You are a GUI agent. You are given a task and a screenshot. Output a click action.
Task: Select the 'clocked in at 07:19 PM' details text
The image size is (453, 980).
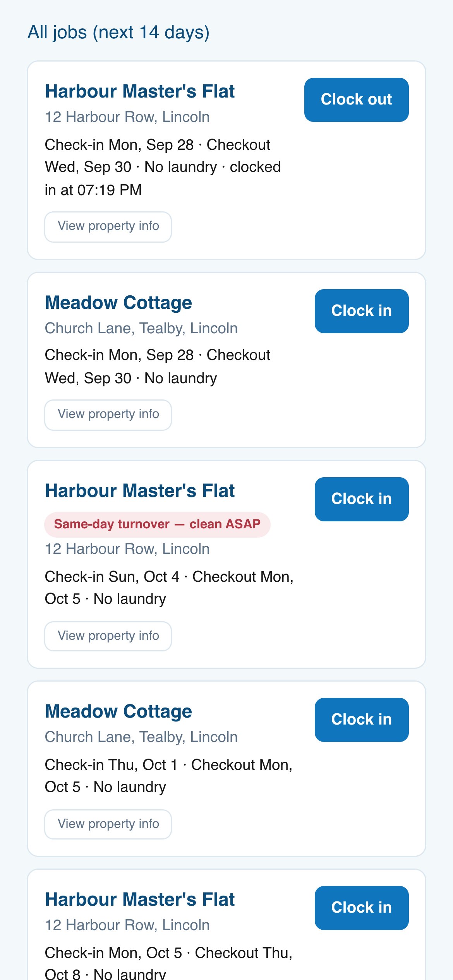point(163,178)
